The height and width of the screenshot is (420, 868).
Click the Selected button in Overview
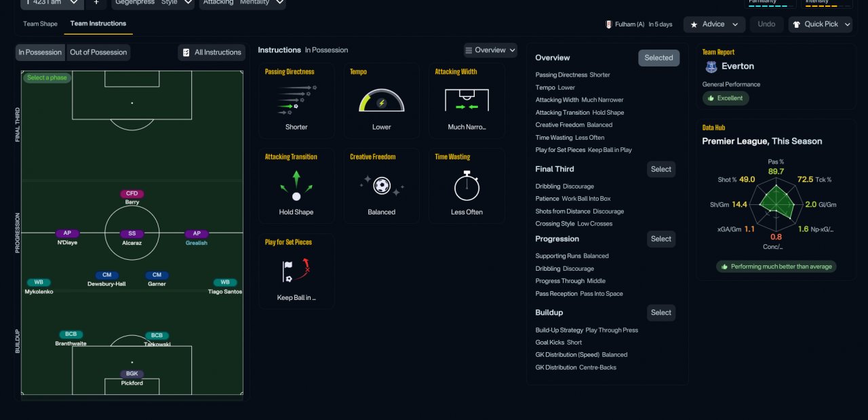pyautogui.click(x=658, y=58)
